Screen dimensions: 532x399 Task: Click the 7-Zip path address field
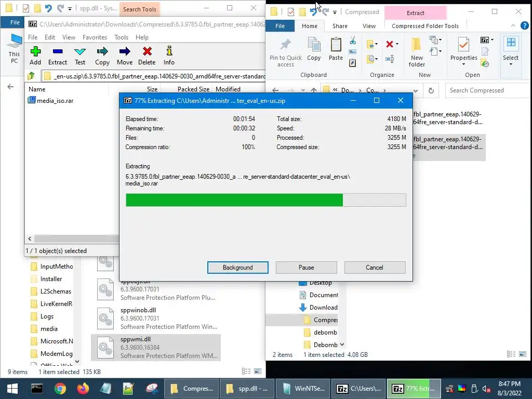click(154, 76)
